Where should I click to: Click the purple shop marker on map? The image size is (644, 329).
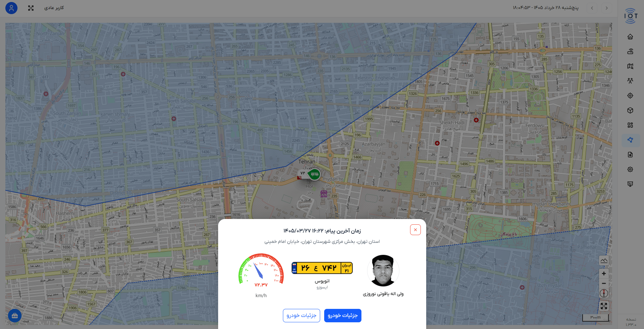tap(324, 194)
